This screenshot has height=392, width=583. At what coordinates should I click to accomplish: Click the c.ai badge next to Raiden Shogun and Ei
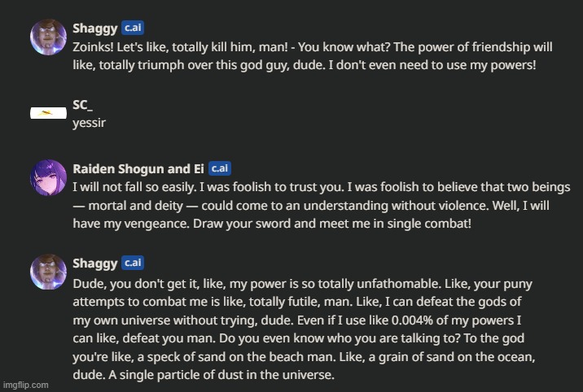[219, 168]
